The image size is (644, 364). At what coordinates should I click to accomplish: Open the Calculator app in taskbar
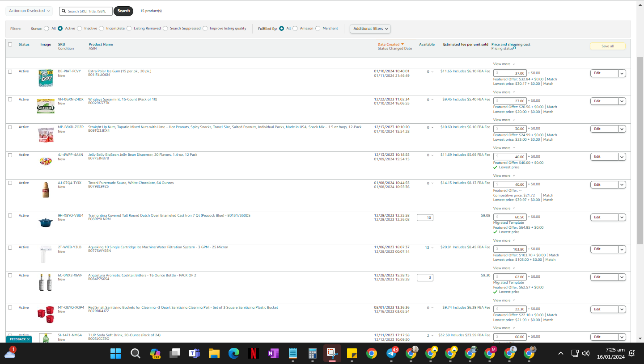click(x=312, y=354)
